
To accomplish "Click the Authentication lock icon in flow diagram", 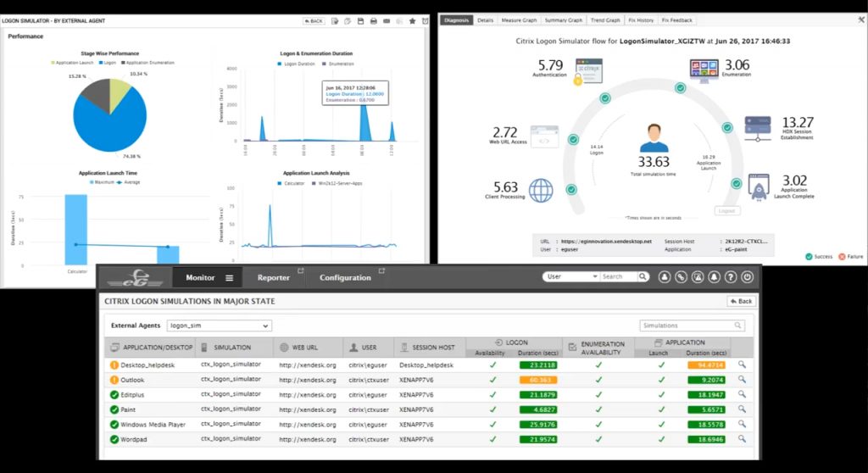I will 588,71.
